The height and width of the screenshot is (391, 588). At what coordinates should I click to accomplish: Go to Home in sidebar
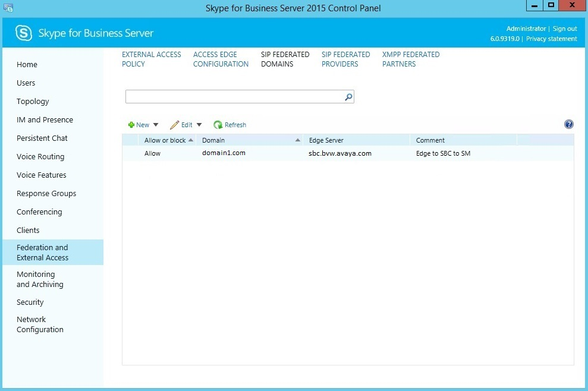(27, 65)
